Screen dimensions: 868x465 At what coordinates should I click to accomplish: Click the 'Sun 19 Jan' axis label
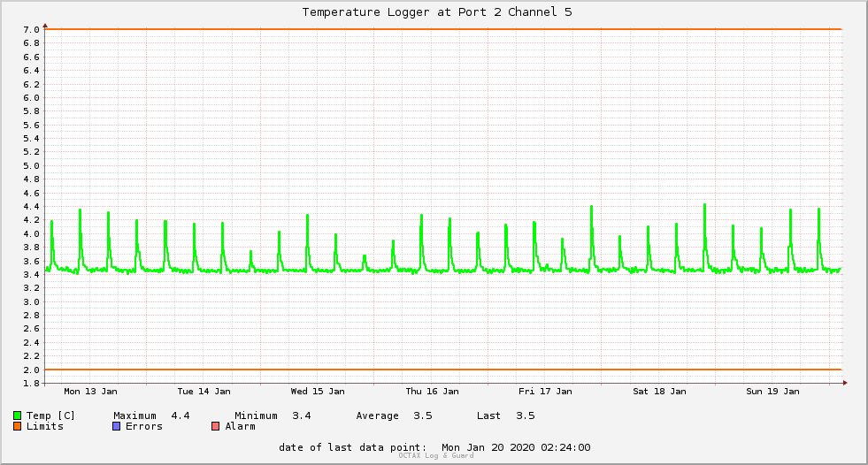[772, 392]
